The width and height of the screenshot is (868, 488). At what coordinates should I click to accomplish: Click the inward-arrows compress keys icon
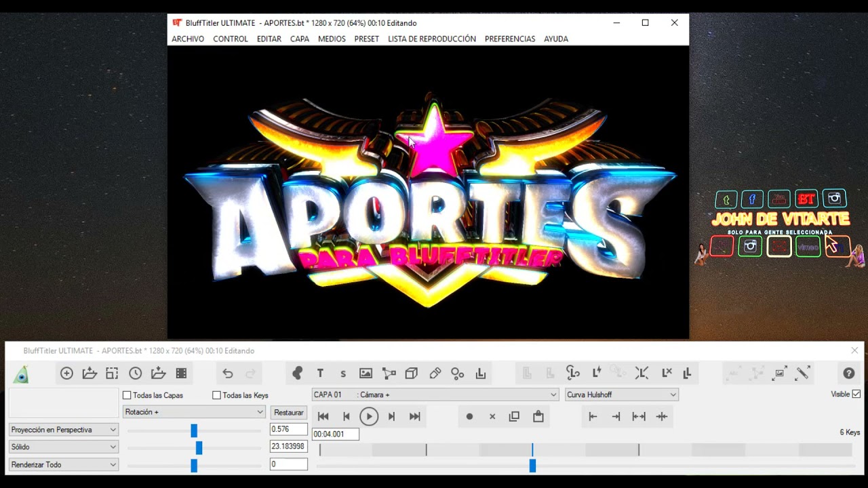click(662, 417)
